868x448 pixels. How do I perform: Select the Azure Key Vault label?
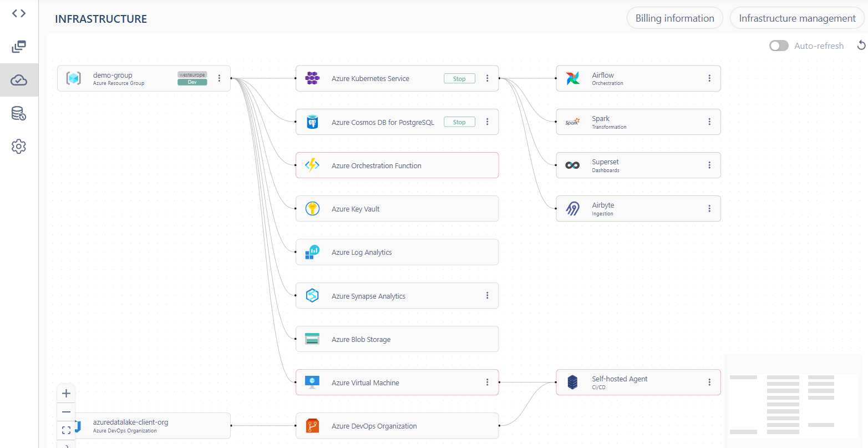click(356, 209)
